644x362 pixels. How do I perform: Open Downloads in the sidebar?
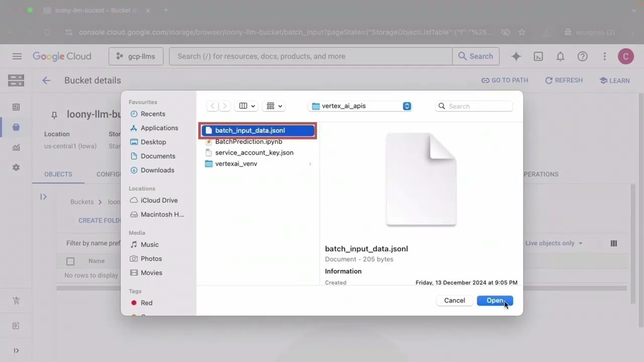click(157, 170)
